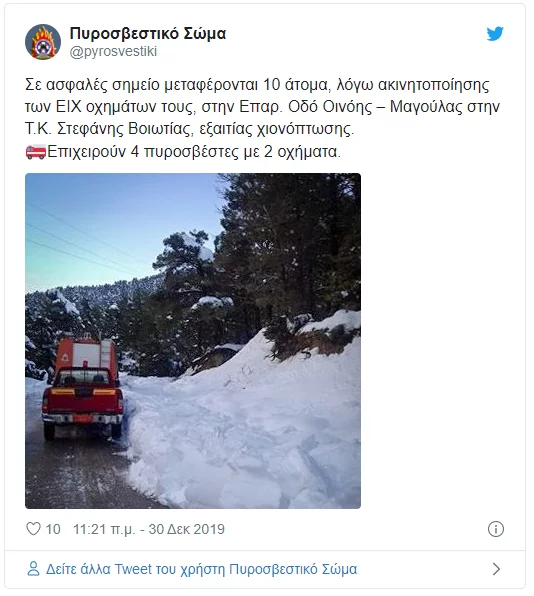This screenshot has height=596, width=534.
Task: Open the snowy road photo
Action: click(x=193, y=341)
